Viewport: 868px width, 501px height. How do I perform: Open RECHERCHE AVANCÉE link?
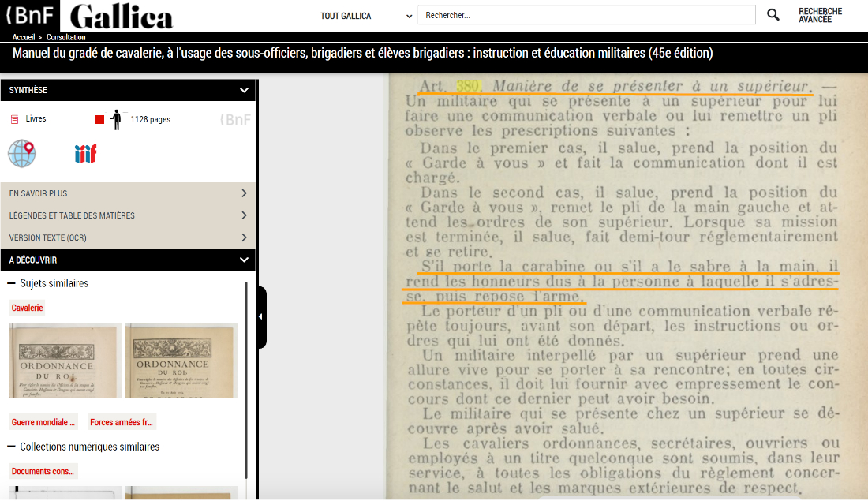click(820, 15)
